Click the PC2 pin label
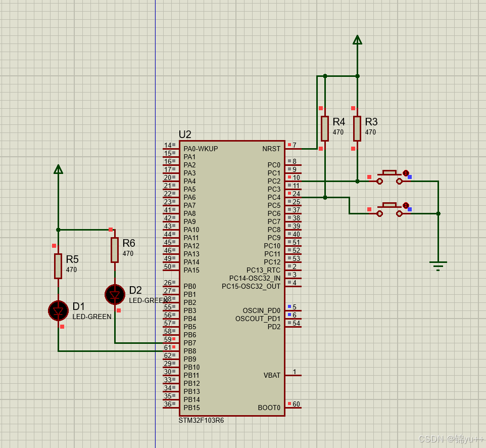 pyautogui.click(x=274, y=181)
